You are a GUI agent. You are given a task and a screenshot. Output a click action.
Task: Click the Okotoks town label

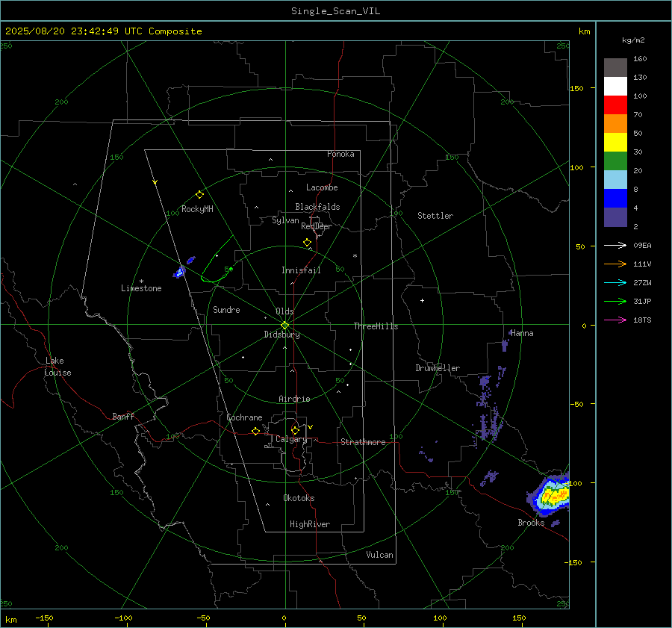tap(299, 498)
